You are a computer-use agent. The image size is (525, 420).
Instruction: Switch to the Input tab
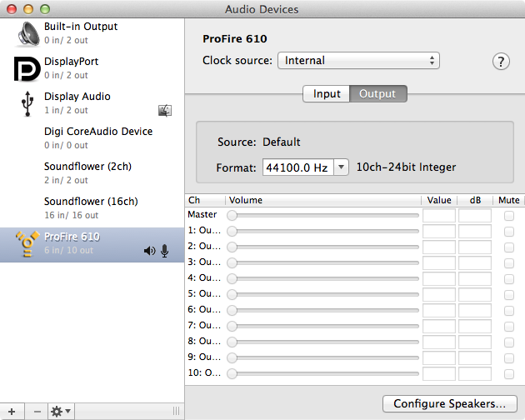[x=326, y=94]
